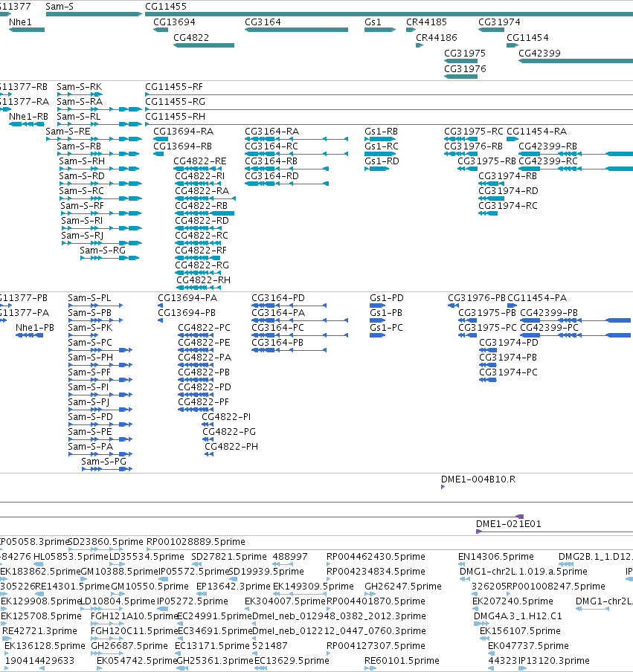Click transcript Sam-S-RL

point(79,117)
